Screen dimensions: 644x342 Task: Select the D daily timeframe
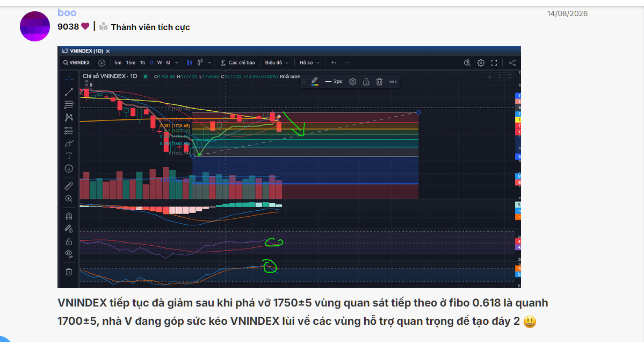click(151, 62)
